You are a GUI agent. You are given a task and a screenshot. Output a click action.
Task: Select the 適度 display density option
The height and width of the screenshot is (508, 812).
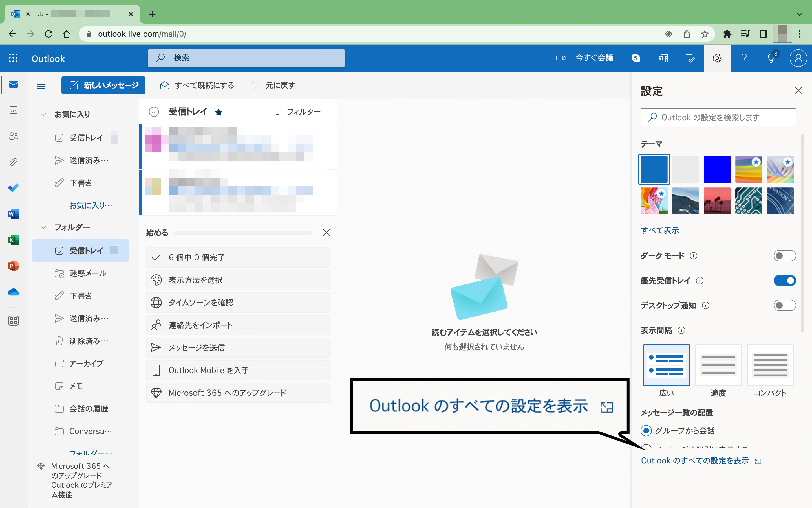tap(718, 365)
